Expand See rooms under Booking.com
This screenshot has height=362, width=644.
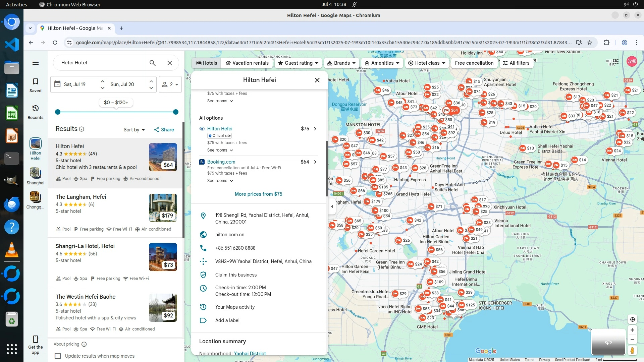[220, 181]
